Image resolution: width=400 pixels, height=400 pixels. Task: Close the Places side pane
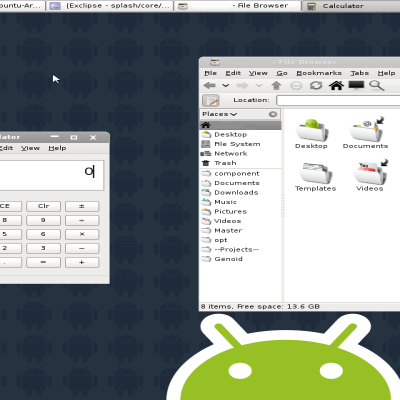273,114
